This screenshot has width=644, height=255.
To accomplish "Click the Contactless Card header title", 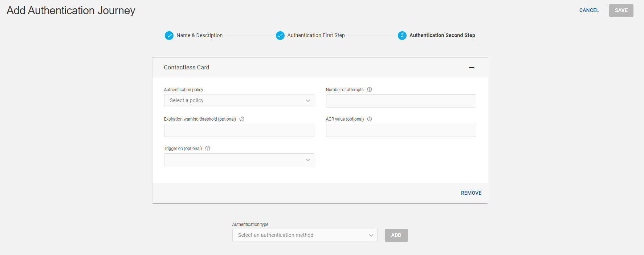I will point(187,67).
